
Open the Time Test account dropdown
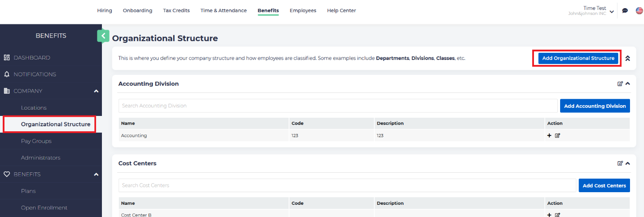612,11
